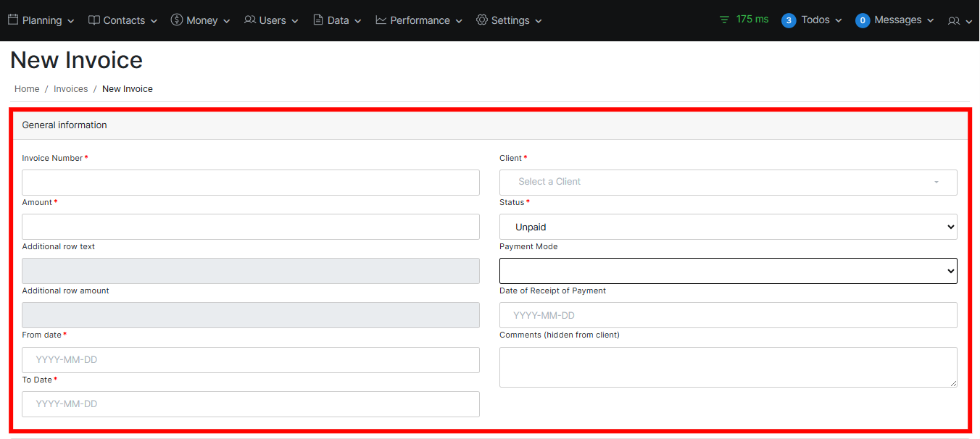Click into the Amount input field
This screenshot has height=439, width=980.
tap(251, 227)
